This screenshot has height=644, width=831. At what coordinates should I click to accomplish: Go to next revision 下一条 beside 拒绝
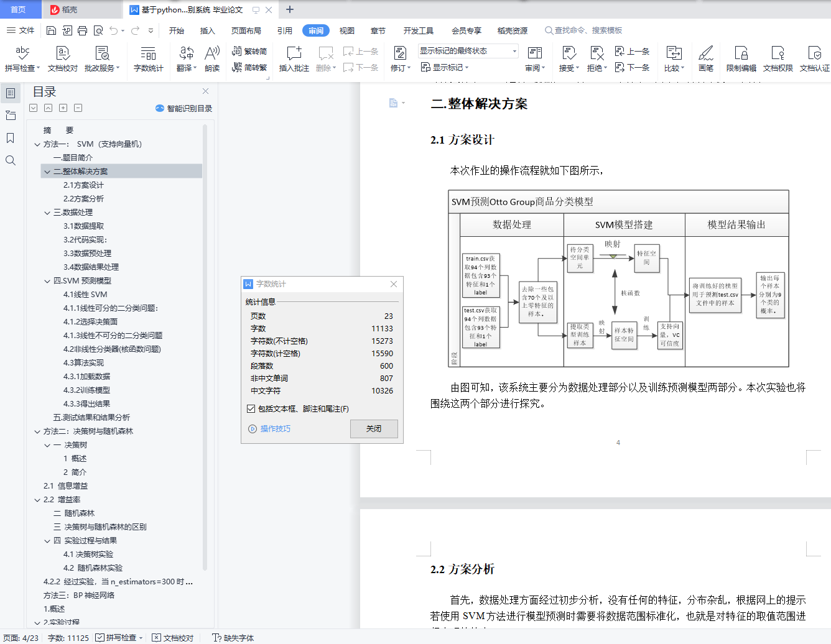[x=632, y=67]
